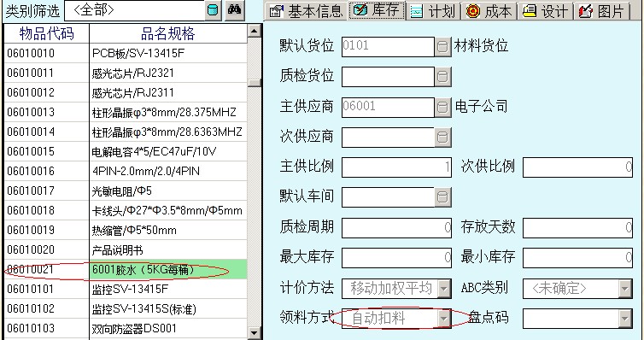Click the 主供比例 input field

[397, 167]
